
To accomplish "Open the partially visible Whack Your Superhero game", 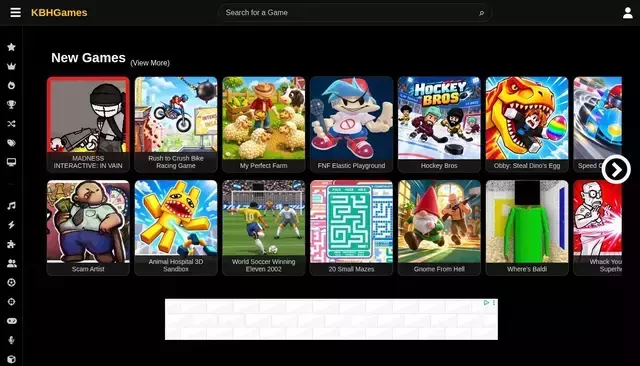I will coord(598,228).
